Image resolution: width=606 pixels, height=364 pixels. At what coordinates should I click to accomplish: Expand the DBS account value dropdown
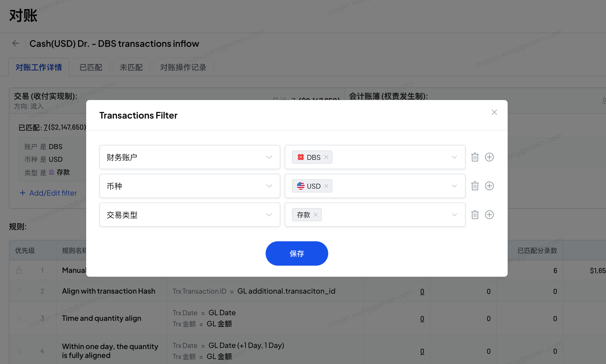click(454, 157)
